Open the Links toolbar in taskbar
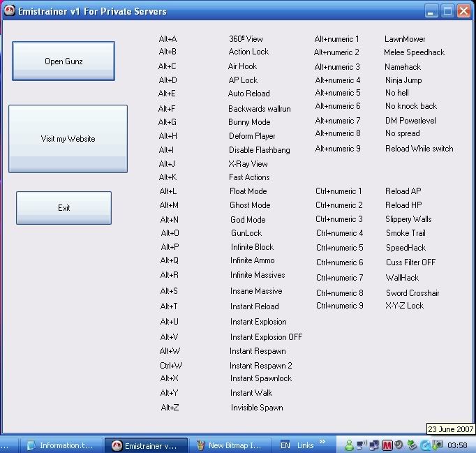This screenshot has width=476, height=453. click(x=305, y=445)
